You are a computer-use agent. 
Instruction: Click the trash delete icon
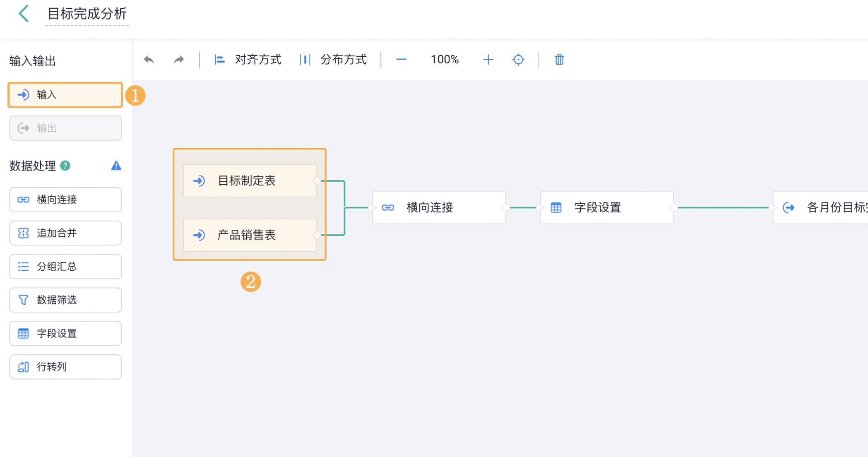(559, 60)
